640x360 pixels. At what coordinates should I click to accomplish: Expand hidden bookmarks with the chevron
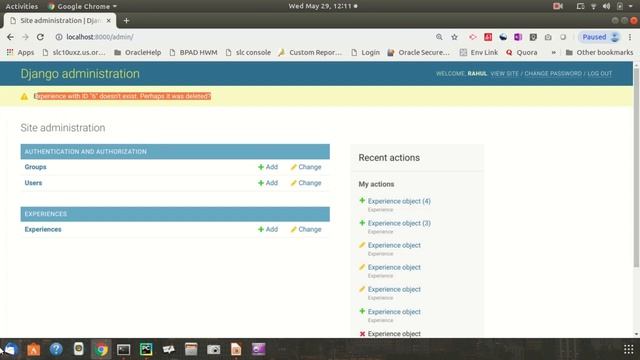[553, 52]
